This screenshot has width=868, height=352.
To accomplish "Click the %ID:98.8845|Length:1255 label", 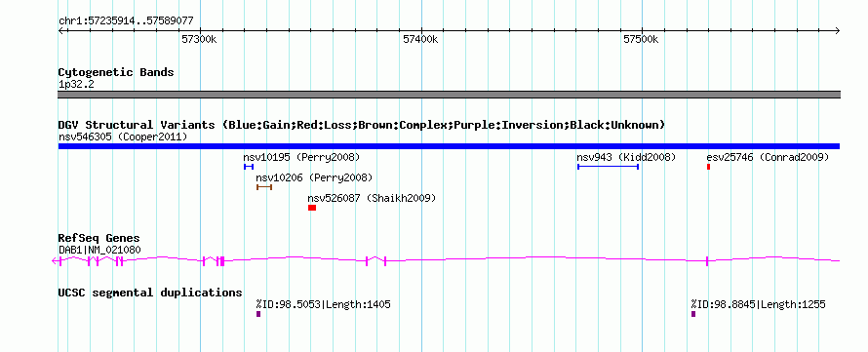I will tap(759, 304).
